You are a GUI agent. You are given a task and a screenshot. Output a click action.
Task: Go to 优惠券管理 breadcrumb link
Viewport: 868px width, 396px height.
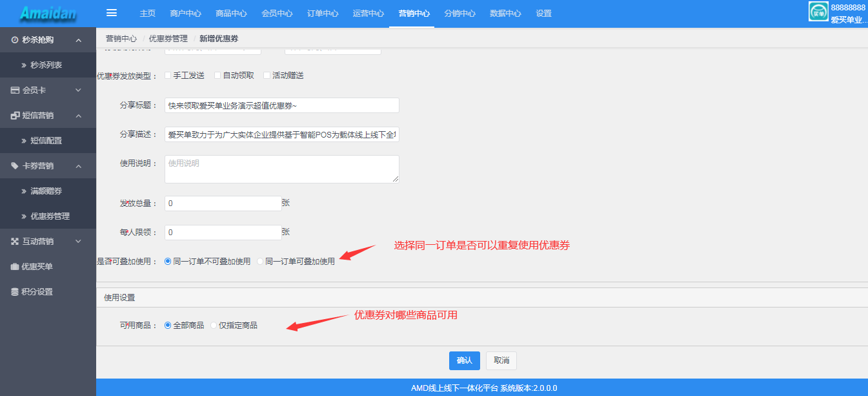[x=168, y=39]
